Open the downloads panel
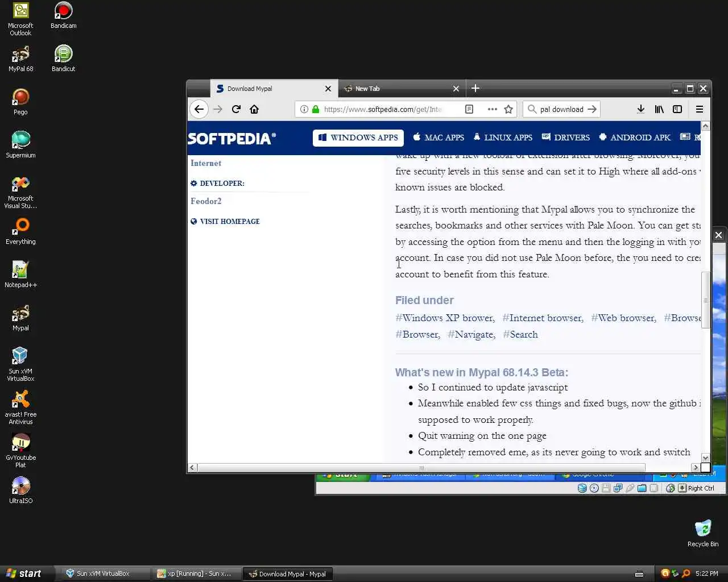 [640, 109]
